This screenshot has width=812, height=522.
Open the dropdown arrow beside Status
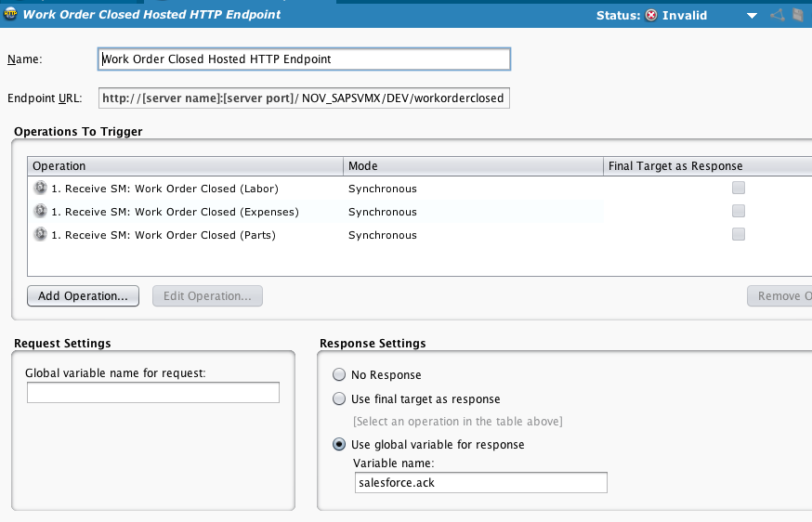tap(752, 16)
